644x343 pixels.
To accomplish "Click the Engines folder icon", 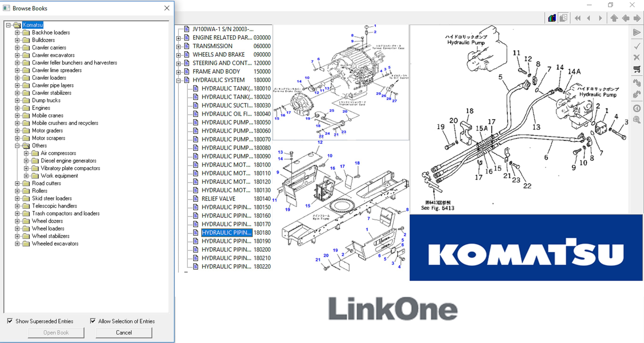I will tap(26, 108).
